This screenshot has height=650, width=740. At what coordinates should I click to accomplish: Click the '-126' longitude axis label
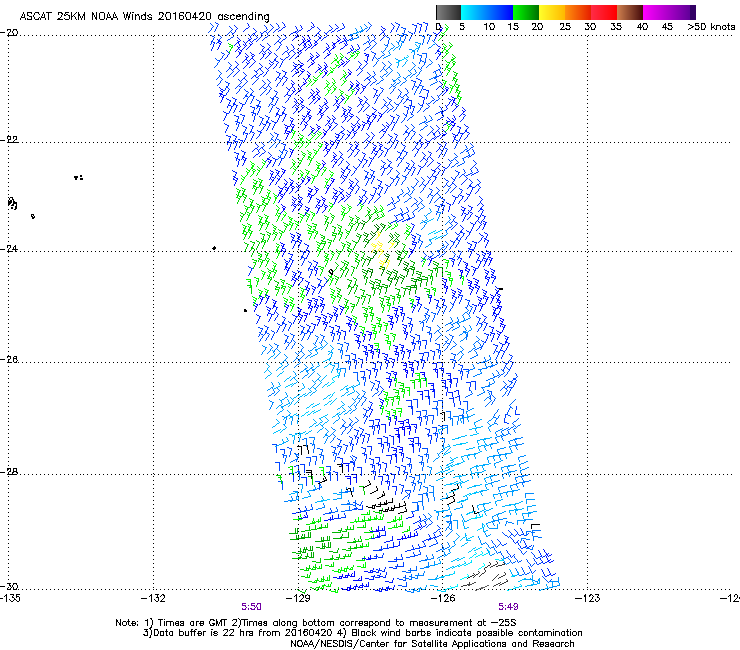point(443,598)
